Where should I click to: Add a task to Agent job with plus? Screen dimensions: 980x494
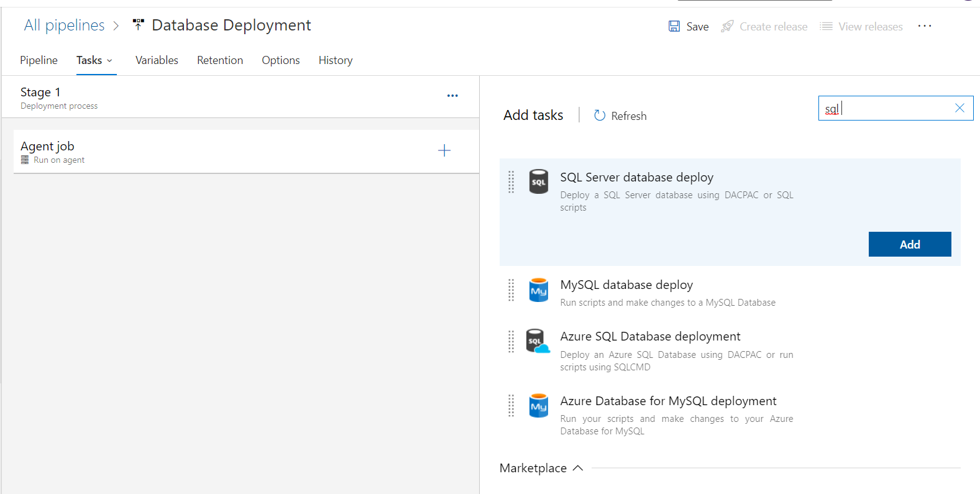point(444,150)
